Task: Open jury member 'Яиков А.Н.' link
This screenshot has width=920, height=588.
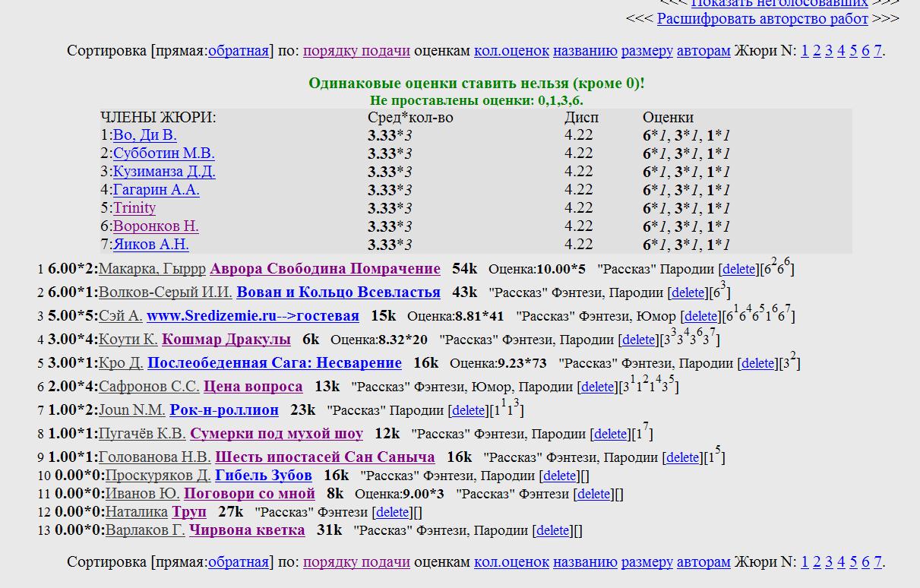Action: click(x=151, y=245)
